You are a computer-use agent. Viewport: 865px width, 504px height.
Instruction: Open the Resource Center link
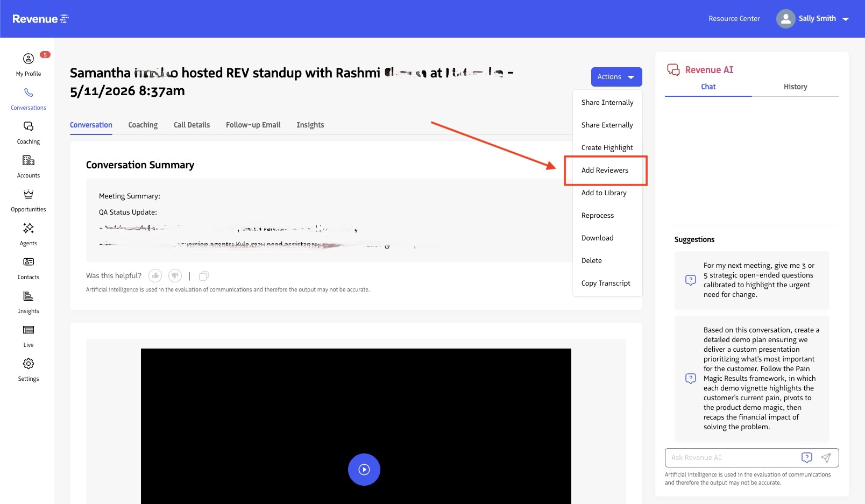(x=734, y=19)
